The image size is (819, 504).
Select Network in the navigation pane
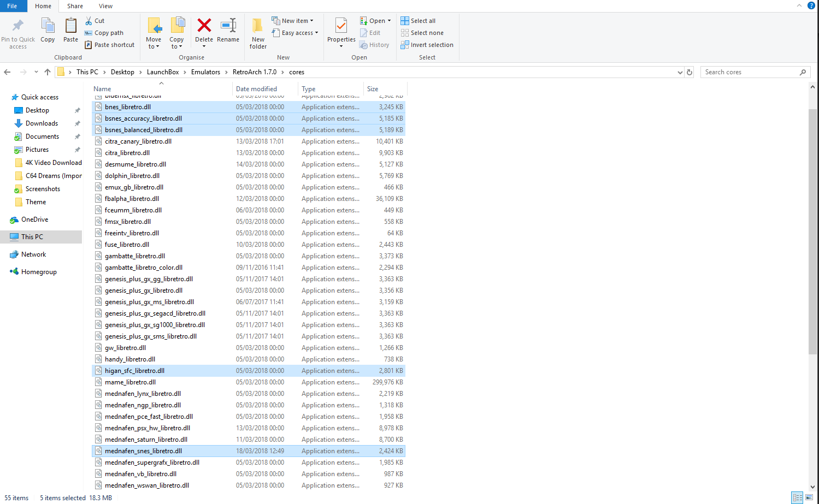33,254
